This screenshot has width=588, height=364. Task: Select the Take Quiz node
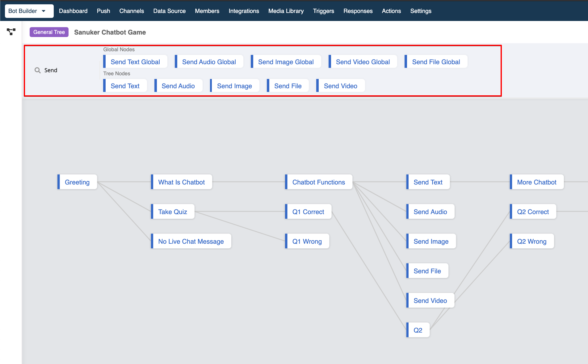pyautogui.click(x=173, y=212)
